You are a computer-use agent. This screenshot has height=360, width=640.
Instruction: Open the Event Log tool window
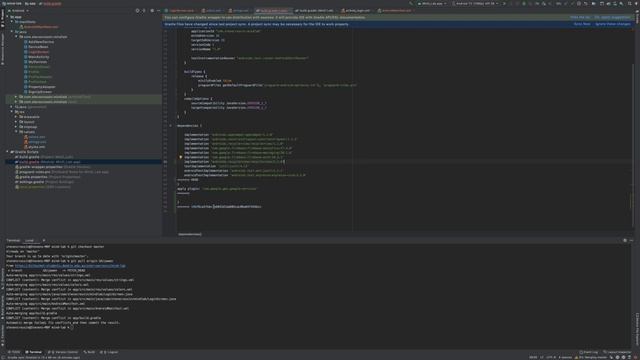click(x=589, y=352)
